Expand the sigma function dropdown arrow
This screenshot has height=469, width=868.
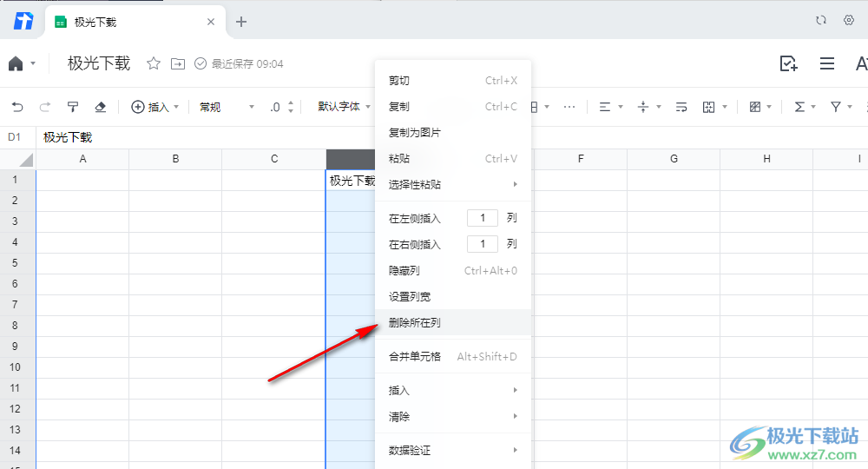click(x=813, y=107)
